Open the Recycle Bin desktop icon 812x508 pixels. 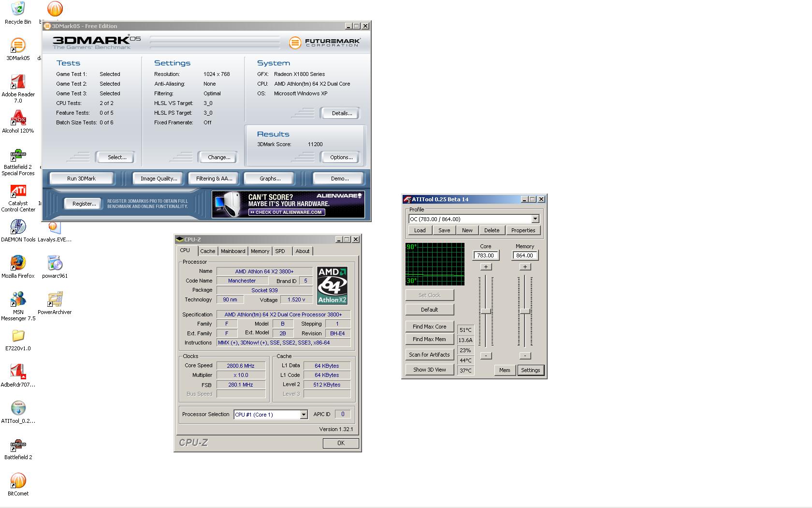pos(18,13)
